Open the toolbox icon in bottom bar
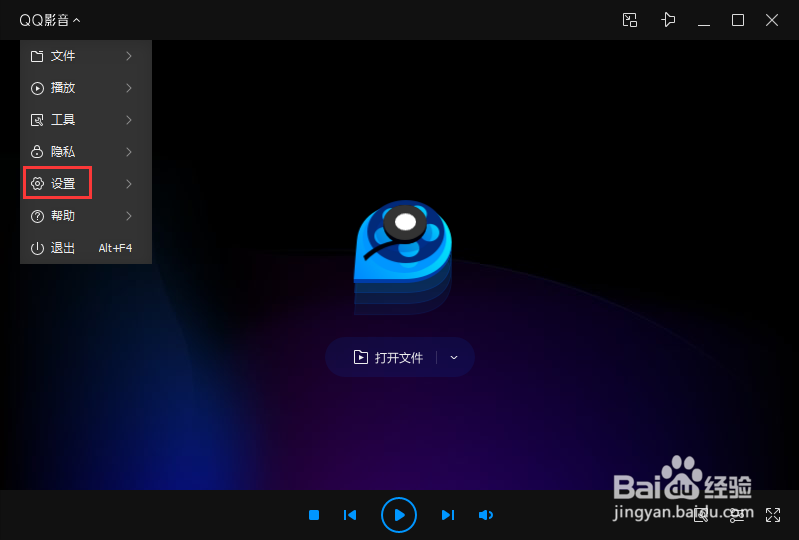Image resolution: width=799 pixels, height=540 pixels. [701, 515]
